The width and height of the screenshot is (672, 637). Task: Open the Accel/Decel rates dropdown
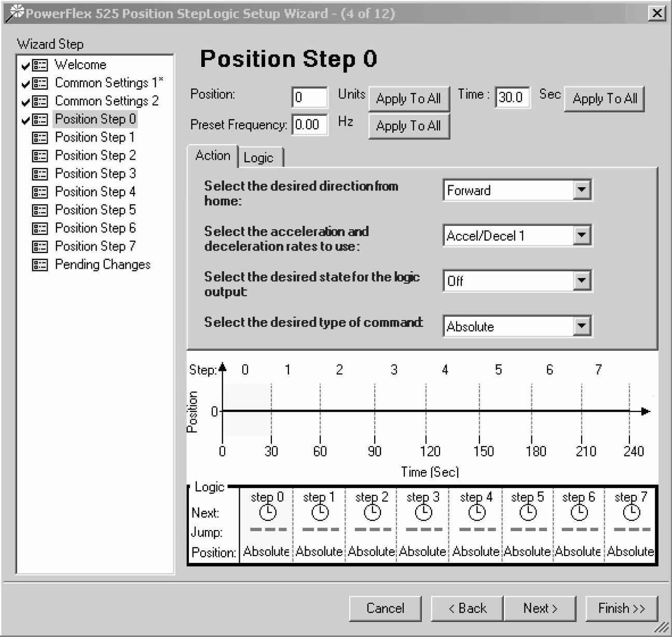582,236
